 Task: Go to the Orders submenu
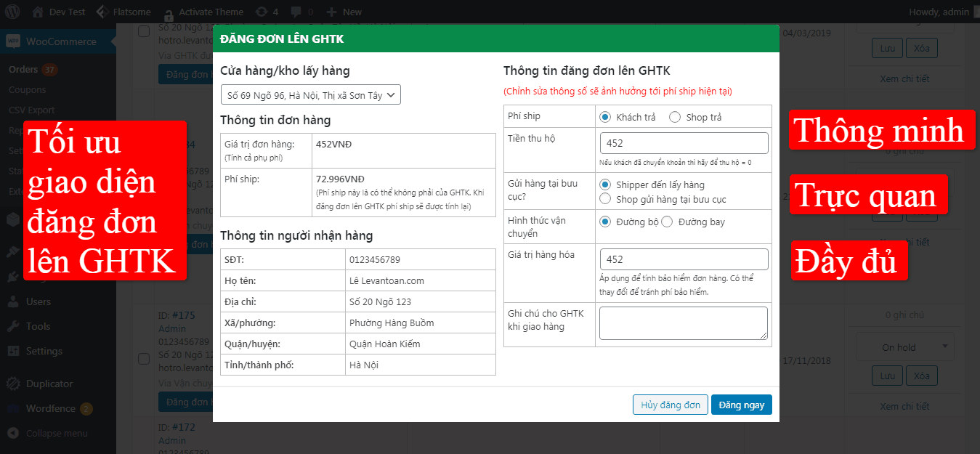point(23,70)
